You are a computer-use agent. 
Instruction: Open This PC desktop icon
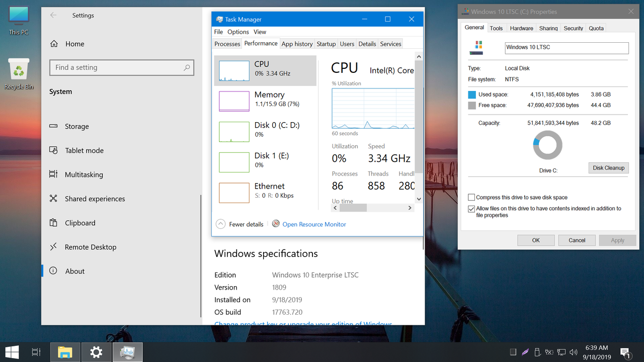click(19, 20)
